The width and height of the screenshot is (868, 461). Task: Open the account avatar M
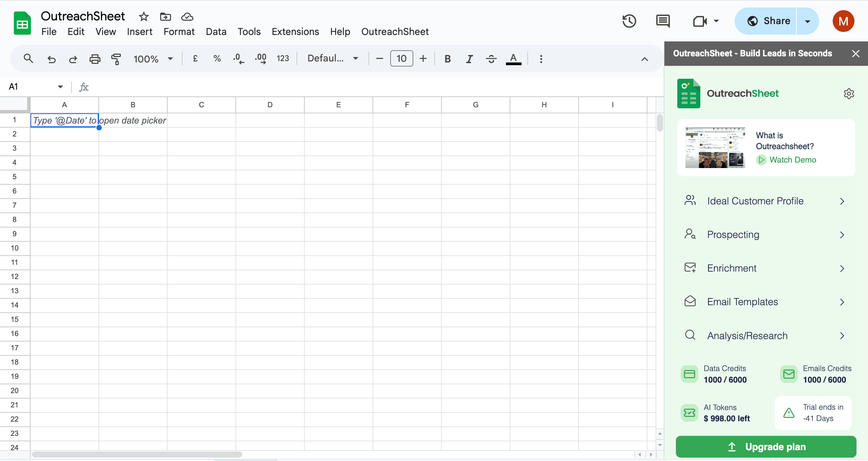pyautogui.click(x=843, y=21)
